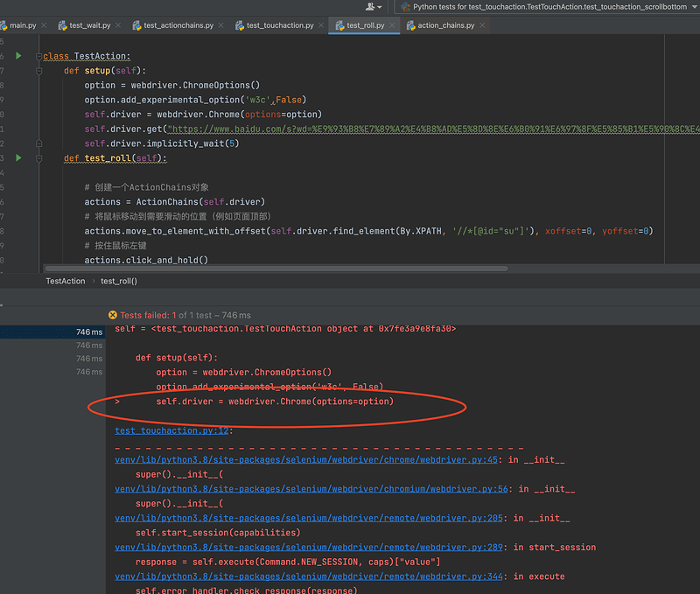Select the highlighted 746 ms test row
Screen dimensions: 700x594
tap(52, 332)
